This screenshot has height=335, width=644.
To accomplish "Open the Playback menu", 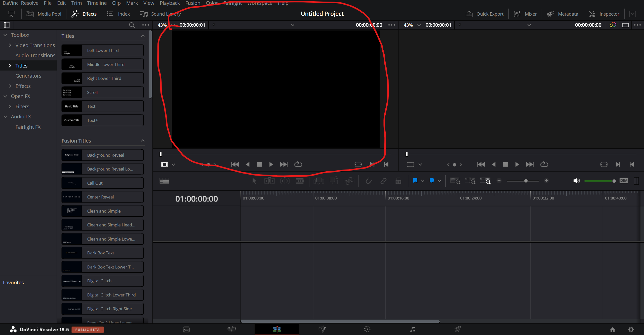I will 170,3.
